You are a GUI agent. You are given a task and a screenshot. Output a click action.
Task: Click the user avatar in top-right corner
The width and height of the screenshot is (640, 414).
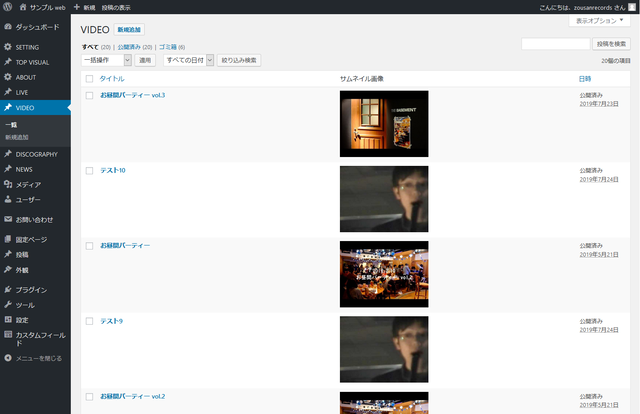632,7
